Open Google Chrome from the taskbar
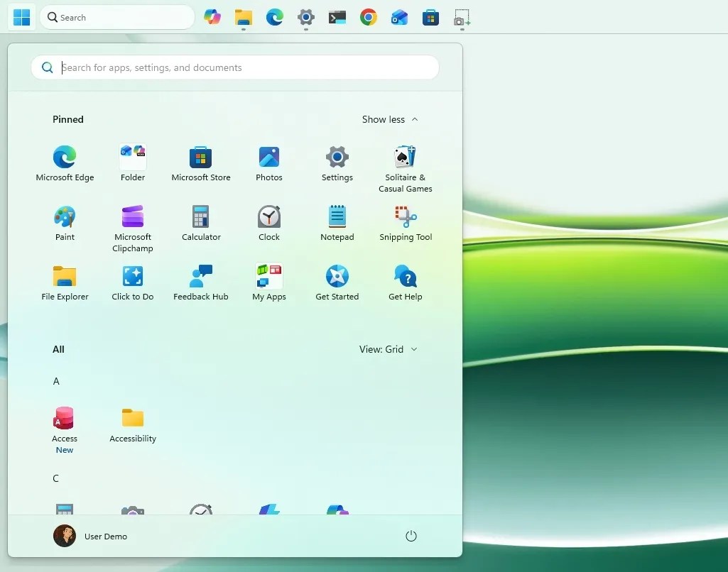The width and height of the screenshot is (728, 572). coord(368,17)
